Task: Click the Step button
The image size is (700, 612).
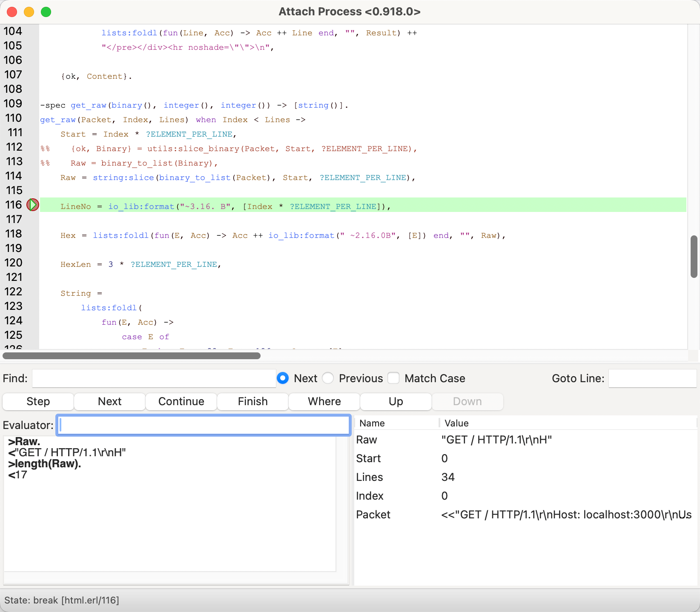Action: [x=38, y=401]
